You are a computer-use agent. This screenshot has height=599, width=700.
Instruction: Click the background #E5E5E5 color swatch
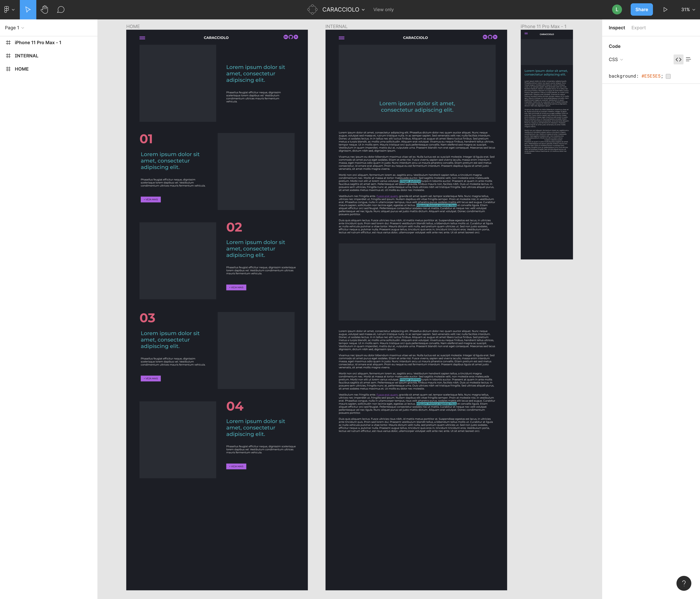click(x=668, y=76)
